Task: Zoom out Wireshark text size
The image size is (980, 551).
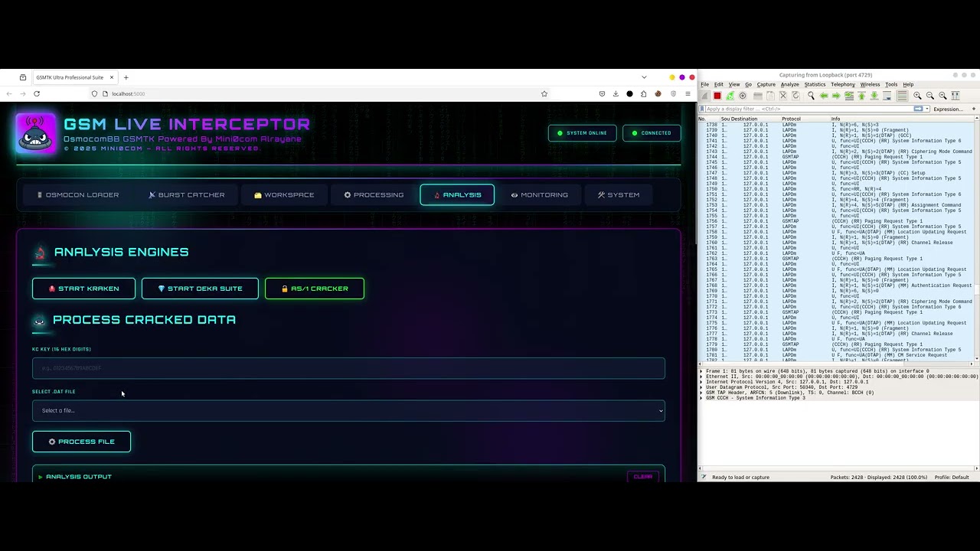Action: pyautogui.click(x=930, y=96)
